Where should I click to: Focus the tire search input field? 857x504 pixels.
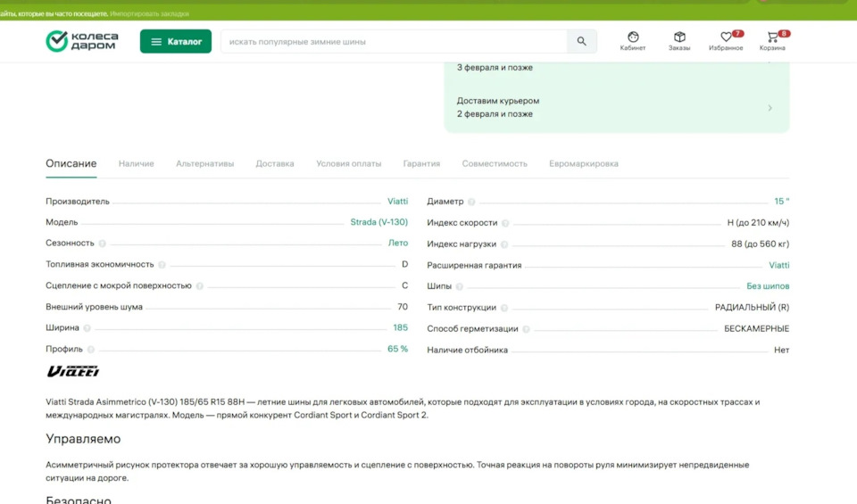[394, 42]
